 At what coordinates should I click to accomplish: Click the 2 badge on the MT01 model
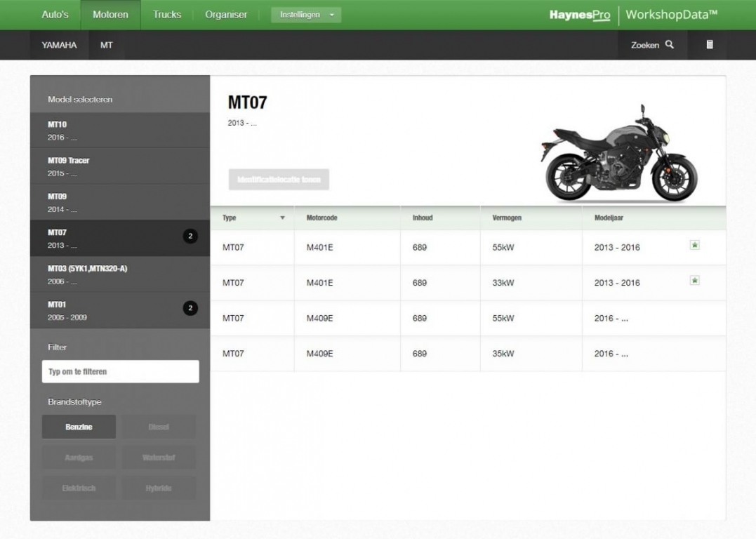tap(190, 307)
